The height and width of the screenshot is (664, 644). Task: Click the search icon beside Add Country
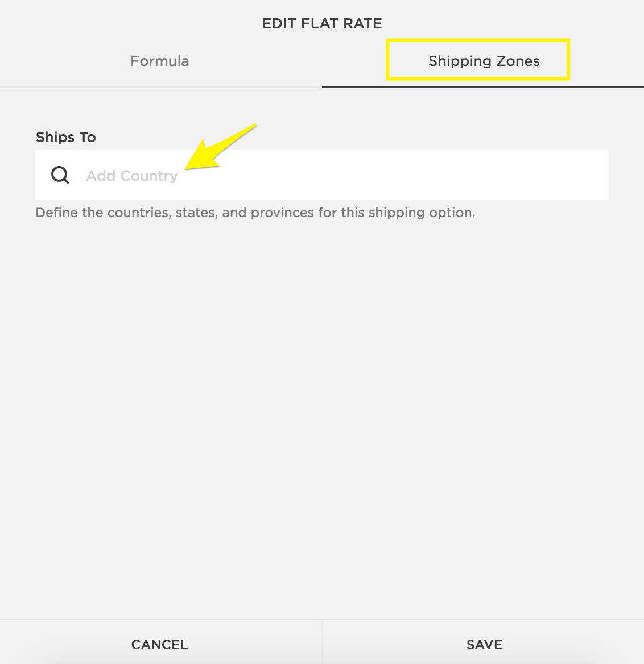click(x=60, y=175)
